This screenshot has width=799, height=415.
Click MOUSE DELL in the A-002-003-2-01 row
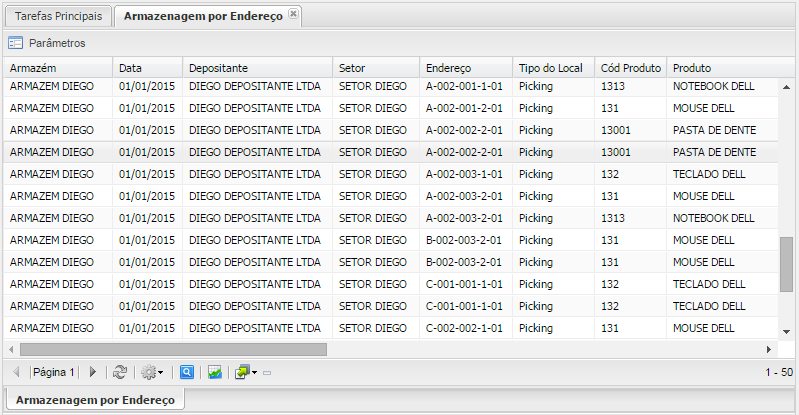pos(704,196)
